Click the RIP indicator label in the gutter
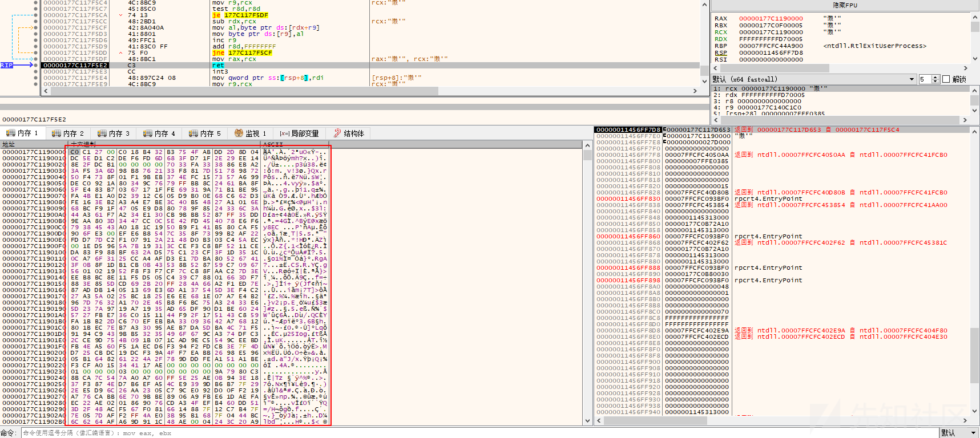The image size is (980, 438). 7,66
